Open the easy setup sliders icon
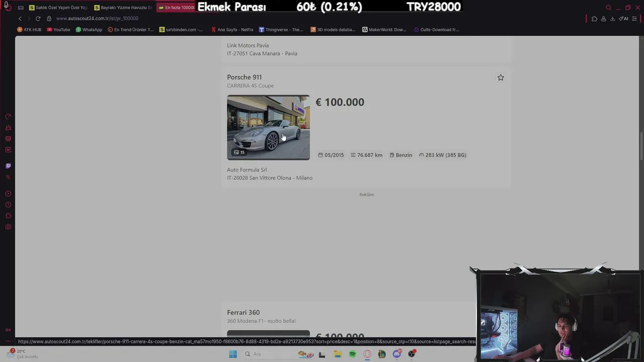The width and height of the screenshot is (644, 362). [x=634, y=19]
